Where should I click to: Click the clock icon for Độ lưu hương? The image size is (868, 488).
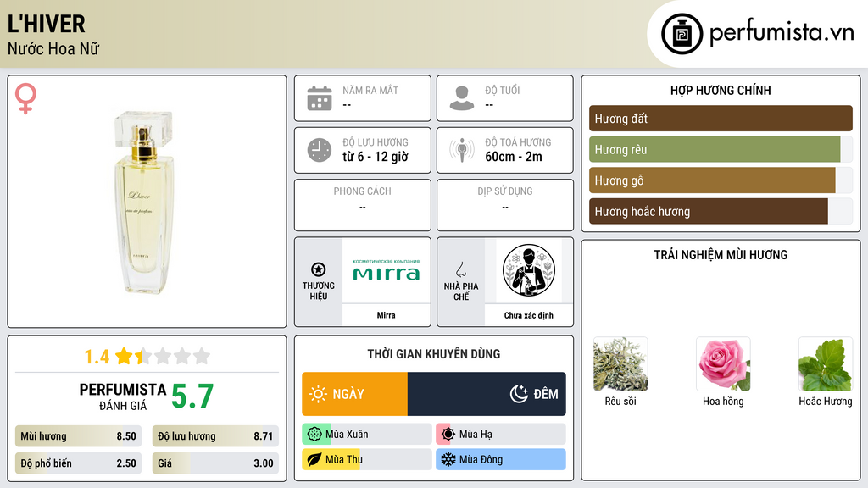coord(320,150)
